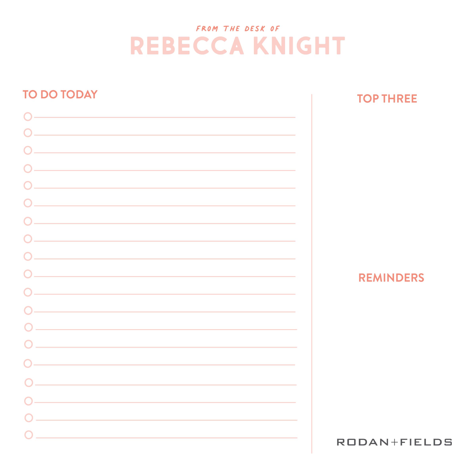Screen dimensions: 476x476
Task: Check the second to-do circle
Action: (28, 133)
